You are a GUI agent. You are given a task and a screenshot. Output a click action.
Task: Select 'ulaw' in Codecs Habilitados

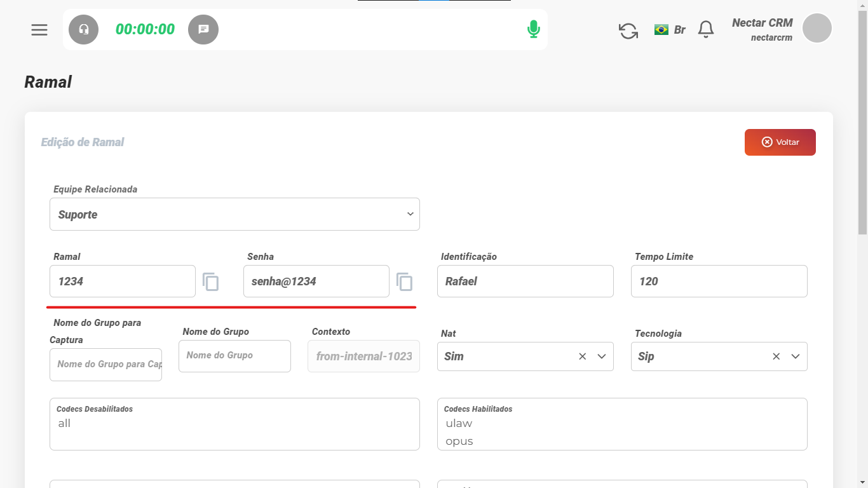click(x=459, y=423)
